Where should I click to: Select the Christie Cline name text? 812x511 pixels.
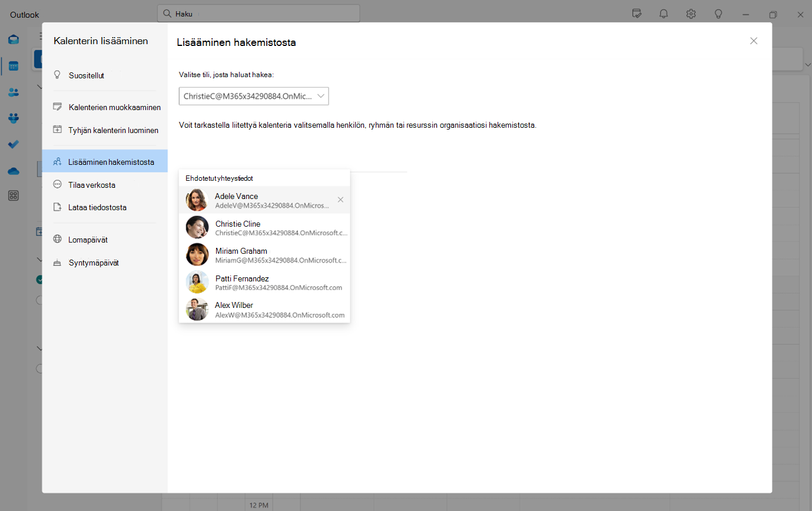click(238, 224)
